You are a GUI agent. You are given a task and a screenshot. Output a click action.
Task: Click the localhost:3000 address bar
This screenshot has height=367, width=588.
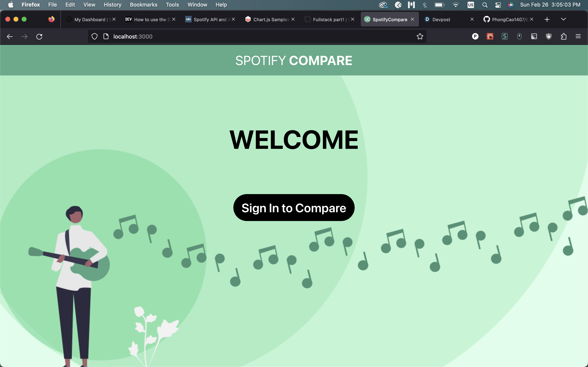pyautogui.click(x=243, y=37)
